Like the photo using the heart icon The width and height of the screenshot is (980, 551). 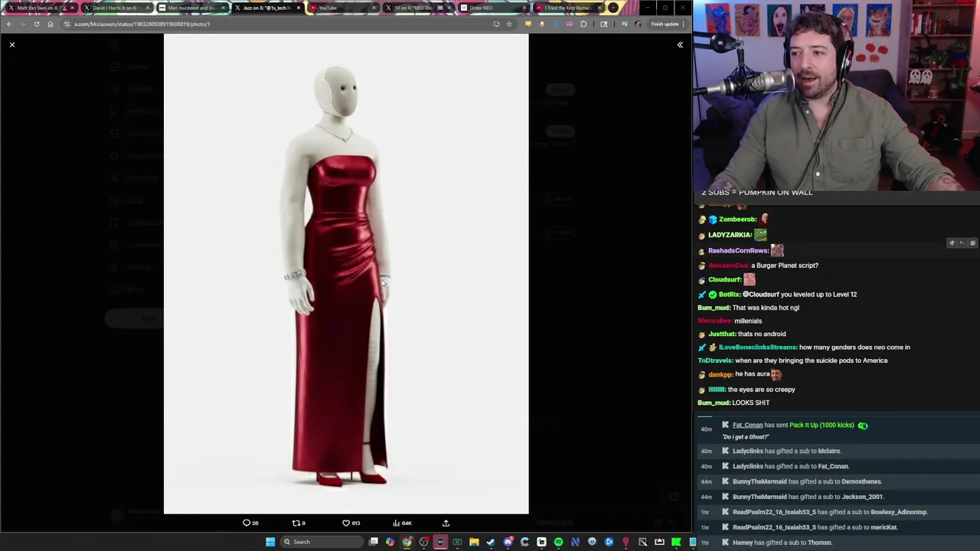351,523
